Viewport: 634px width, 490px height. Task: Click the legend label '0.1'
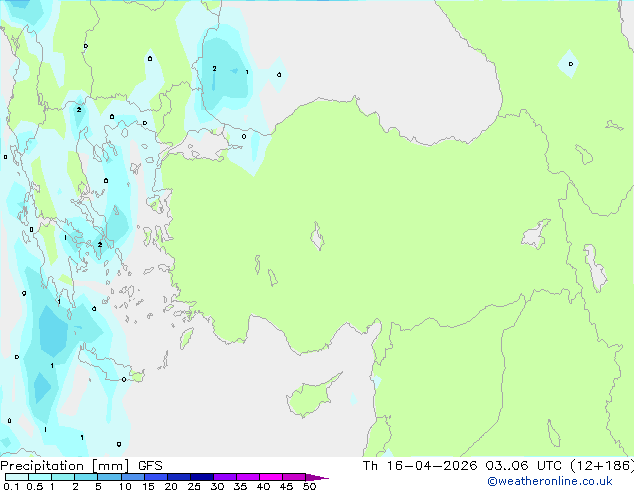coord(11,486)
